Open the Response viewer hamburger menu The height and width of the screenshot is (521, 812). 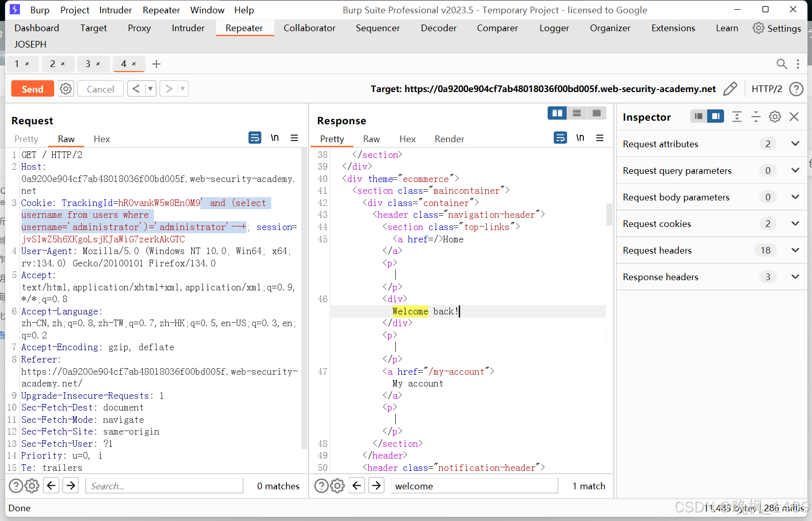click(x=600, y=138)
